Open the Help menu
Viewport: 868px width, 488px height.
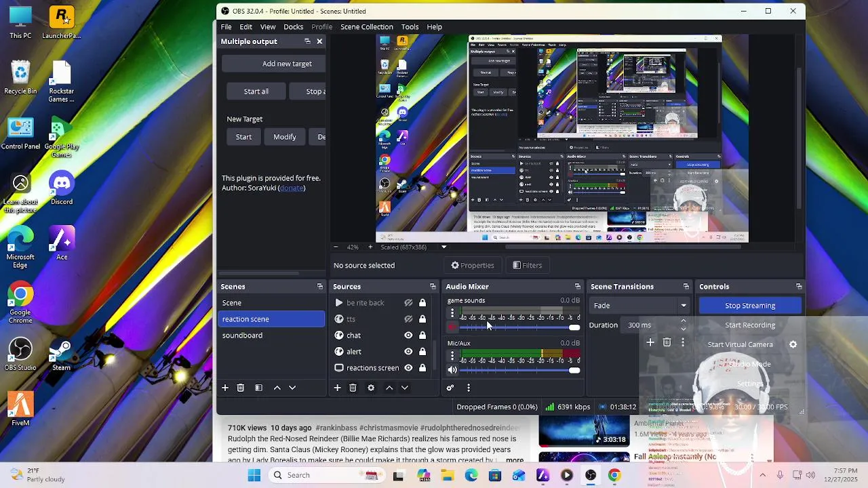[x=435, y=27]
